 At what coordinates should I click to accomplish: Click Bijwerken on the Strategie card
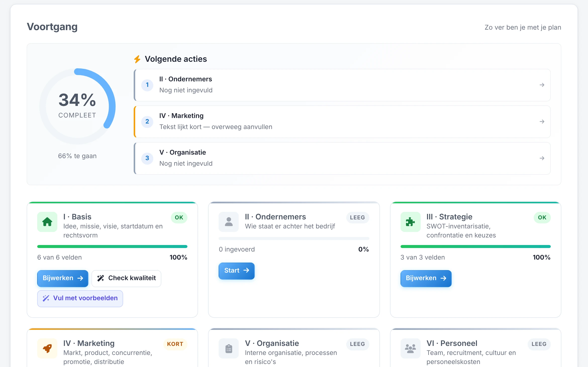426,278
